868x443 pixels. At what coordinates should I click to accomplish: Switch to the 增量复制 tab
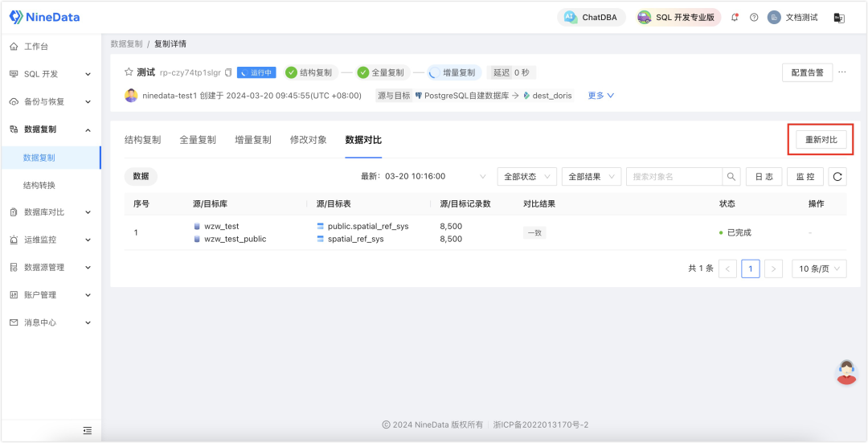253,140
